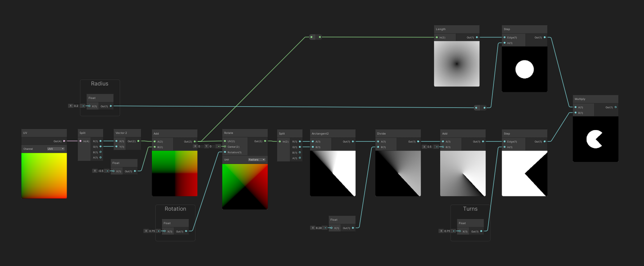Click the Rotation(1) input port on the Rotate node
Image resolution: width=644 pixels, height=266 pixels.
(x=225, y=152)
